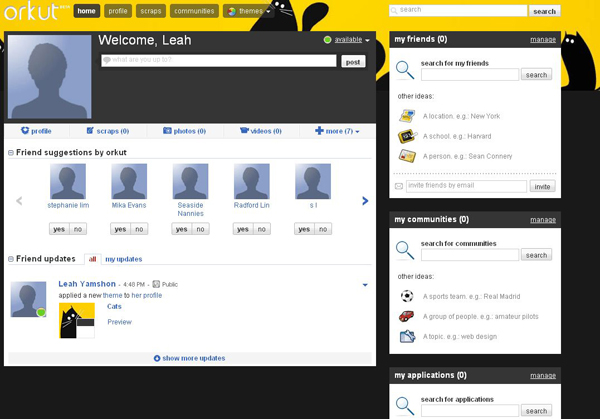Click the Cats theme link
Viewport: 600px width, 419px height.
tap(114, 307)
